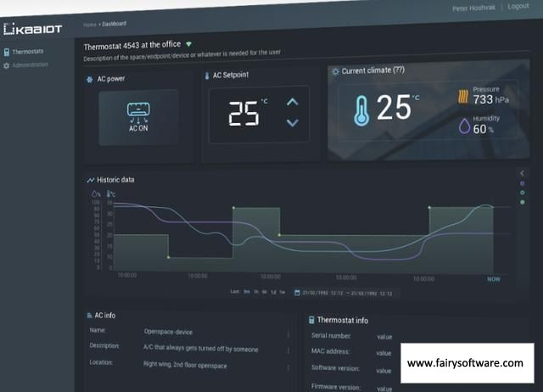Jump to NOW on the chart axis
The image size is (543, 392).
pyautogui.click(x=494, y=279)
